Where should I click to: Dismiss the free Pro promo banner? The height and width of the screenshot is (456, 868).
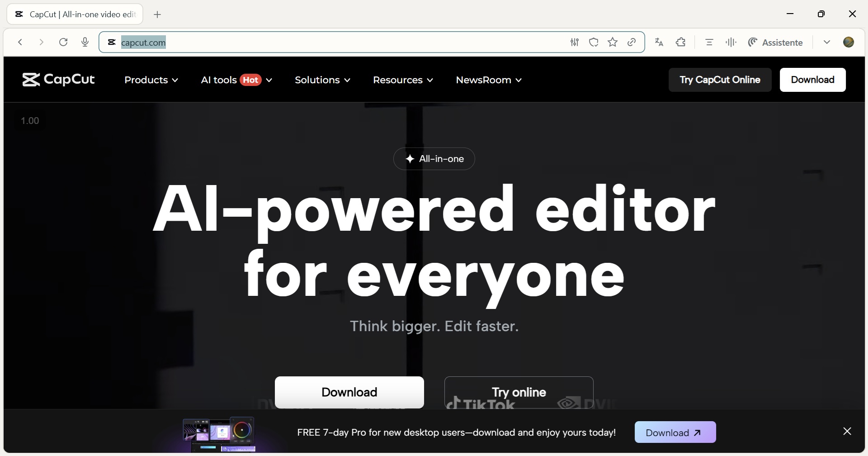pyautogui.click(x=847, y=432)
